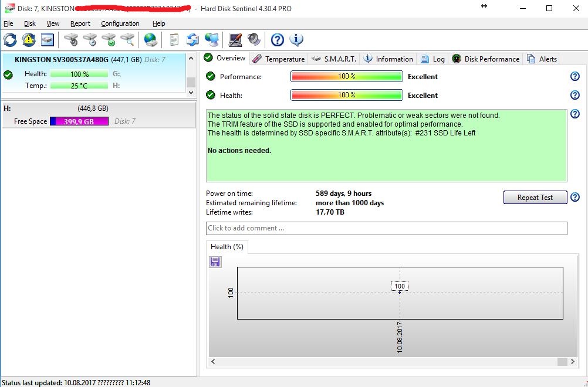This screenshot has width=588, height=387.
Task: Click help icon beside Performance bar
Action: tap(575, 76)
